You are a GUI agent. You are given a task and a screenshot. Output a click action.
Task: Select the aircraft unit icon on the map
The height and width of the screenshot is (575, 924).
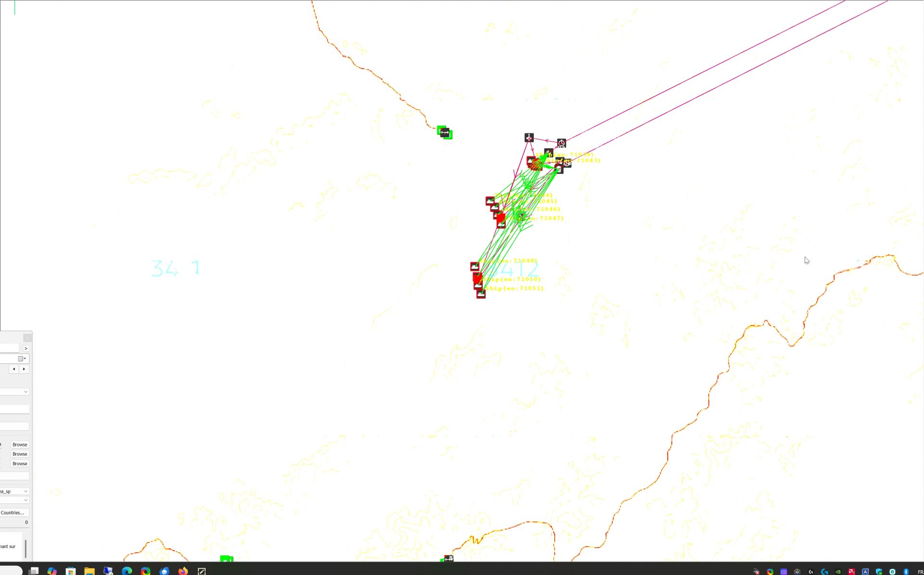529,138
